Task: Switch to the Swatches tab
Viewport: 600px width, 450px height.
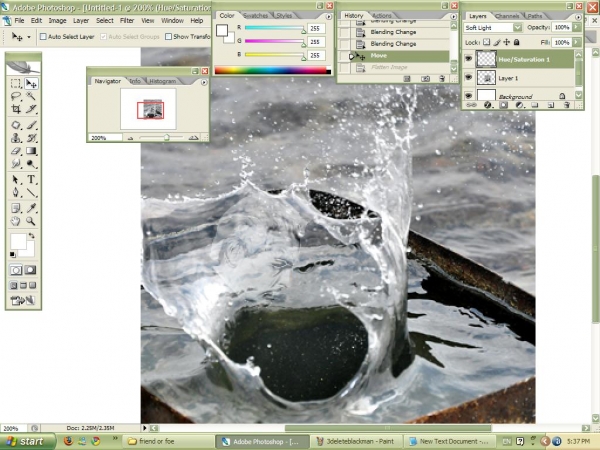Action: 256,16
